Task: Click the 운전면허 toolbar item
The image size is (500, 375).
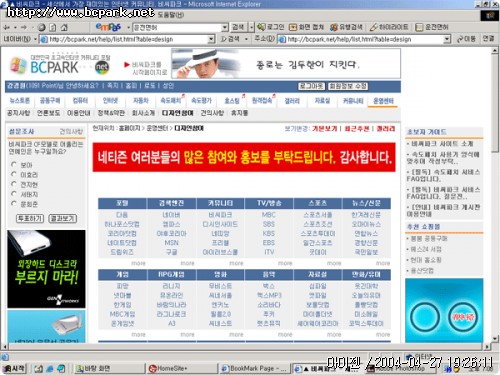Action: (x=432, y=27)
